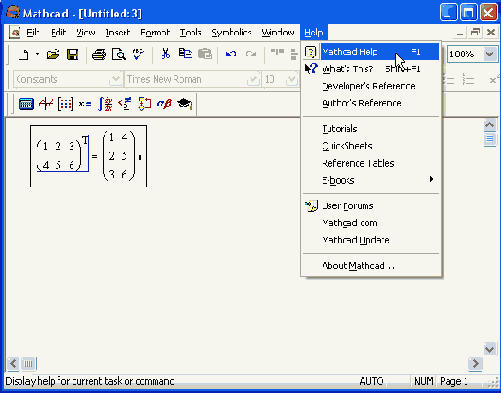
Task: Click the horizontal scrollbar left arrow
Action: pos(13,363)
